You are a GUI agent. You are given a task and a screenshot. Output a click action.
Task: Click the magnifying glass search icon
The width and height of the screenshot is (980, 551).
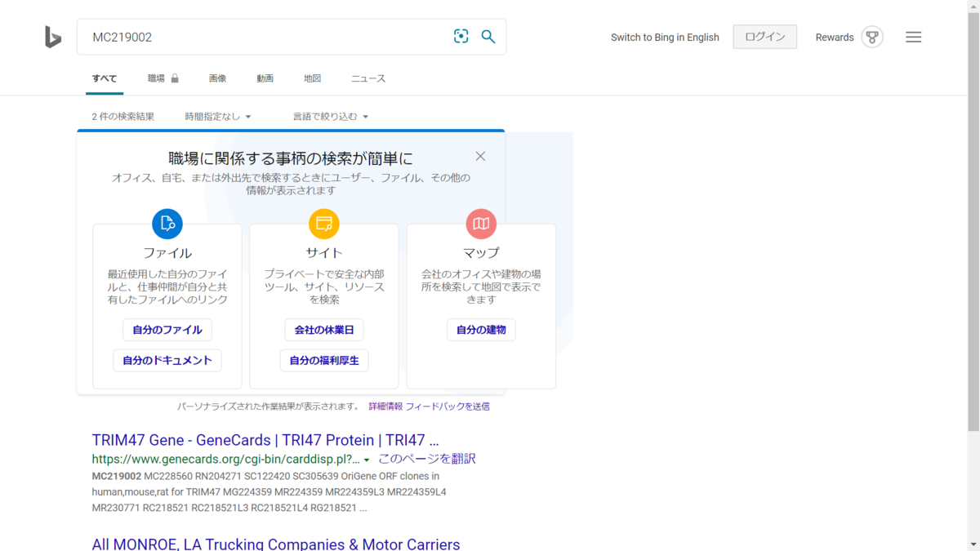pos(488,36)
